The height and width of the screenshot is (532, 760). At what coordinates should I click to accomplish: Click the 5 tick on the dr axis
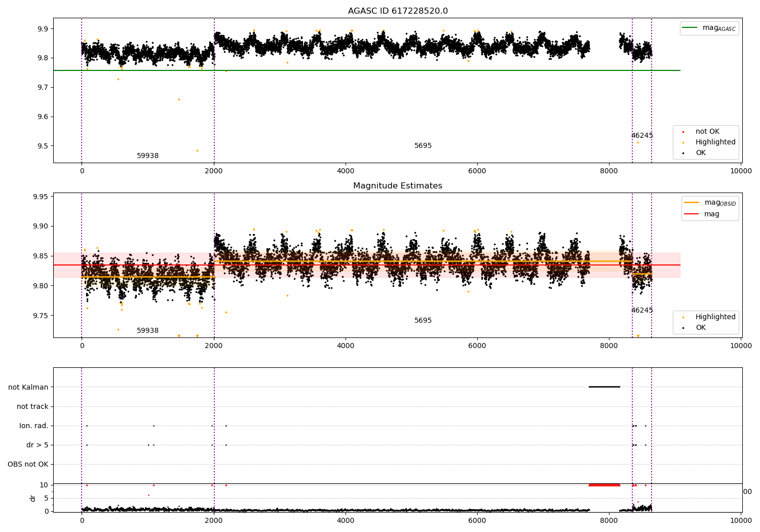tap(46, 499)
